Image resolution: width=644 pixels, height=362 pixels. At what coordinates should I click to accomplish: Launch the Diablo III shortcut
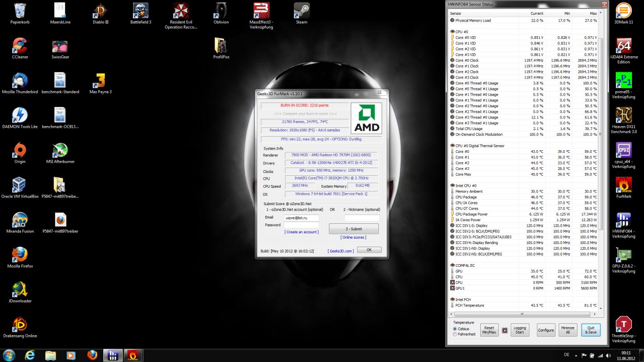[x=101, y=13]
